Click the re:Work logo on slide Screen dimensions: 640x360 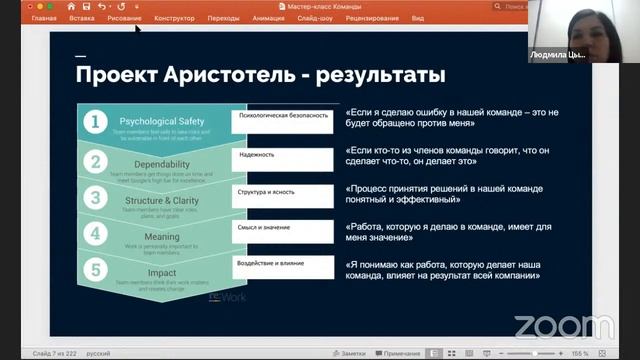tap(227, 298)
